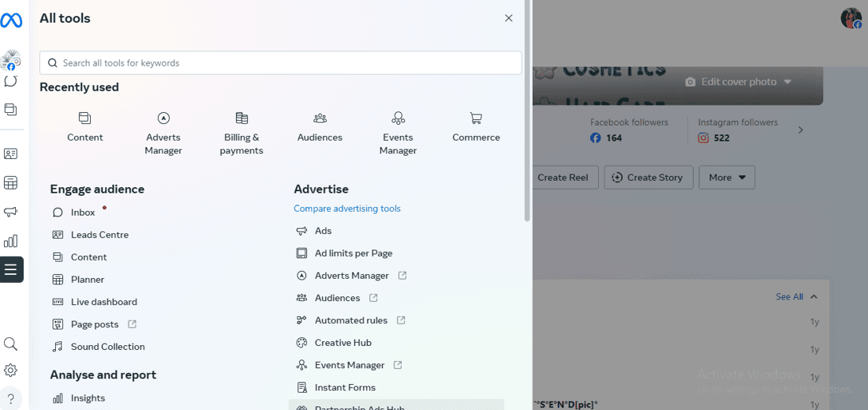This screenshot has width=868, height=410.
Task: Open the Ads megaphone icon in left sidebar
Action: point(10,212)
